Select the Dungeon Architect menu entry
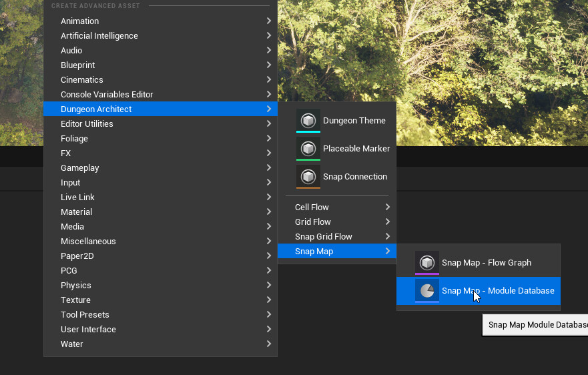Image resolution: width=588 pixels, height=375 pixels. coord(160,109)
